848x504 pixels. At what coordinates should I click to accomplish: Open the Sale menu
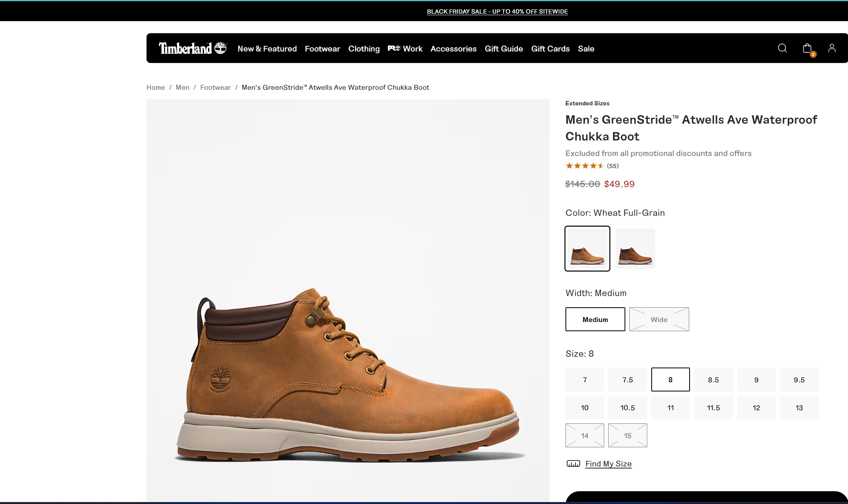pyautogui.click(x=586, y=49)
